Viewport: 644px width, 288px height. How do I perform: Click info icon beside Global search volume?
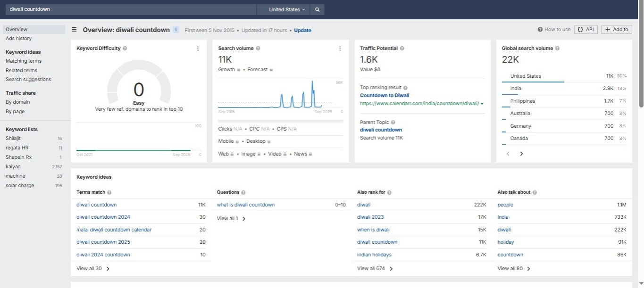pyautogui.click(x=557, y=49)
